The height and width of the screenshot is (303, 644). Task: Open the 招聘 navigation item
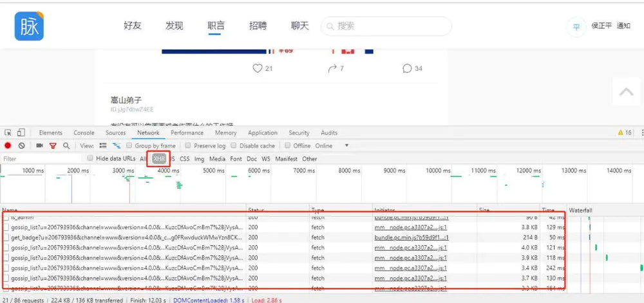[258, 26]
